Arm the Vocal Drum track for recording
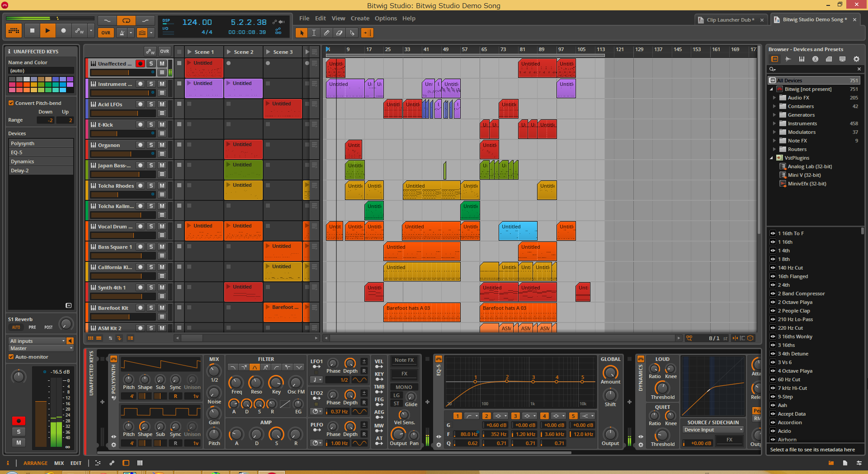The width and height of the screenshot is (868, 474). (140, 227)
